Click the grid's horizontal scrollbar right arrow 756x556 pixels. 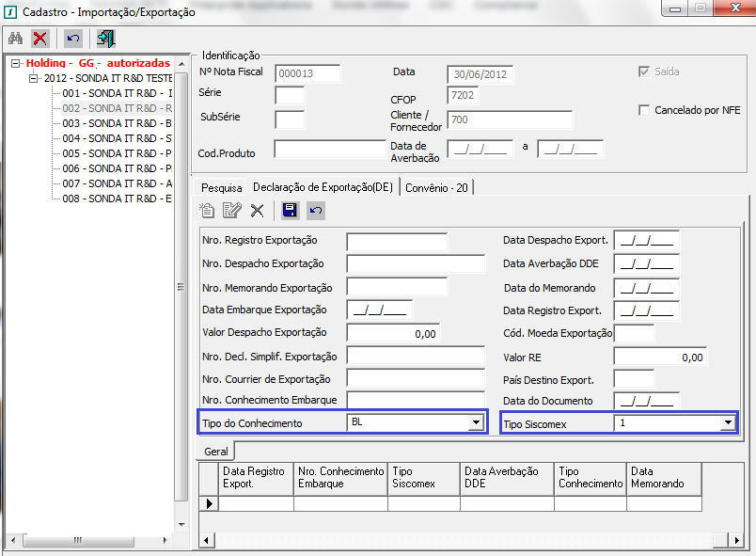pos(730,539)
